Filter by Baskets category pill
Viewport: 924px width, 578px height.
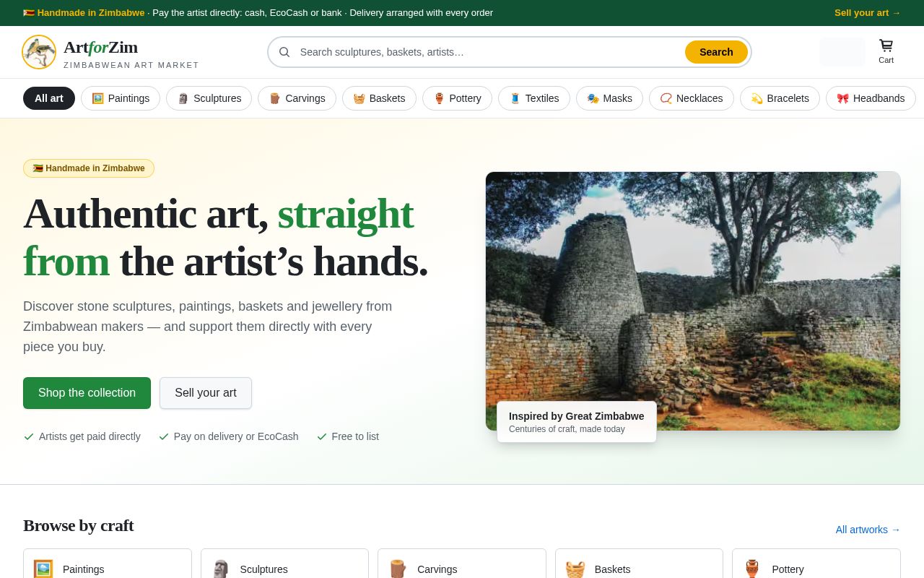click(379, 98)
